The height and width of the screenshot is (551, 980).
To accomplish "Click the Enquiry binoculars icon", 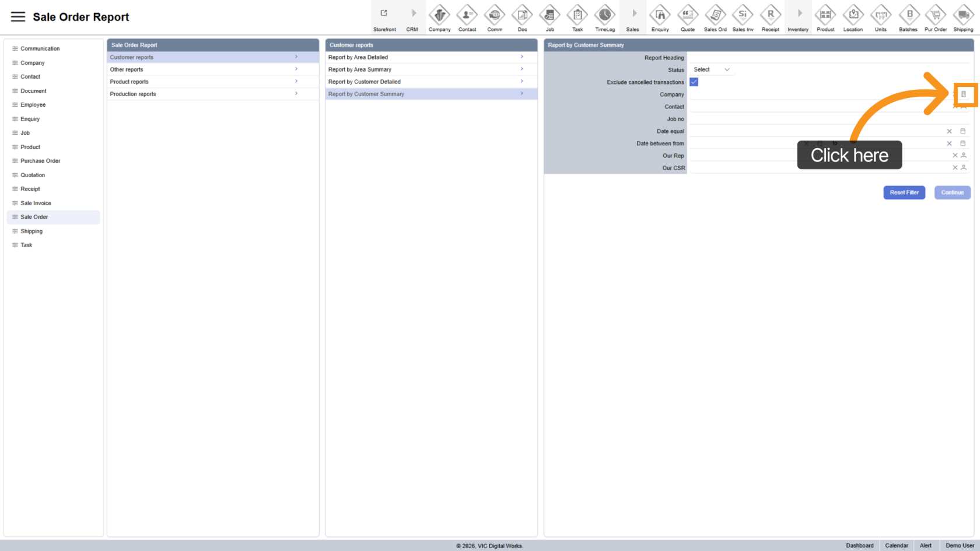I will tap(660, 15).
